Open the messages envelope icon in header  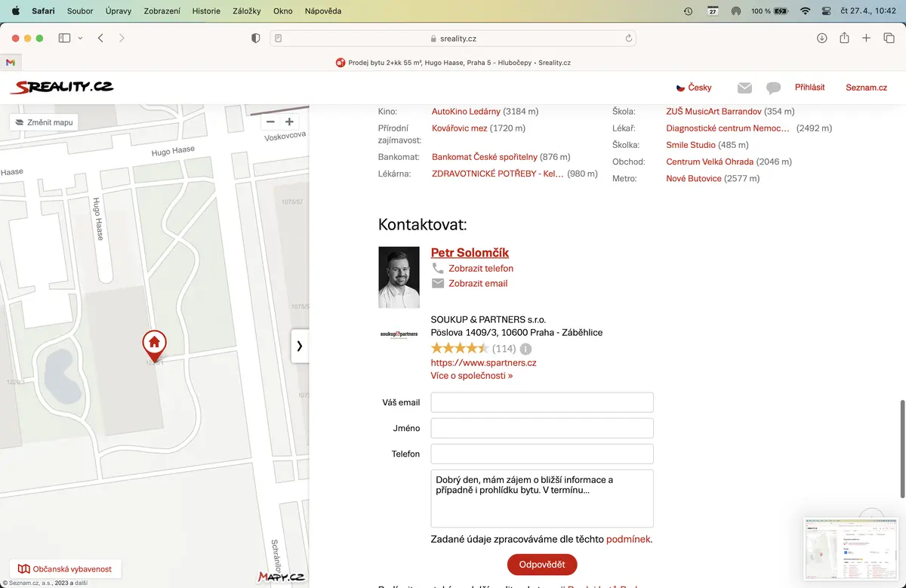tap(744, 88)
